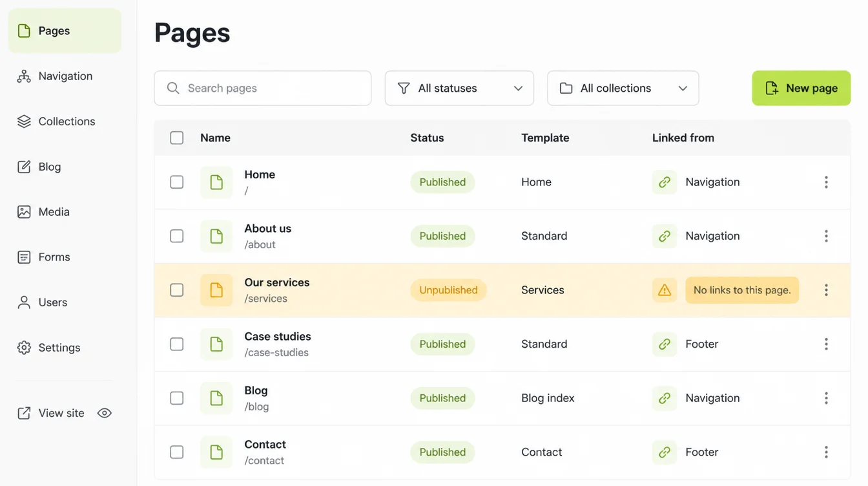Click the link icon in Home row
868x486 pixels.
[x=665, y=182]
